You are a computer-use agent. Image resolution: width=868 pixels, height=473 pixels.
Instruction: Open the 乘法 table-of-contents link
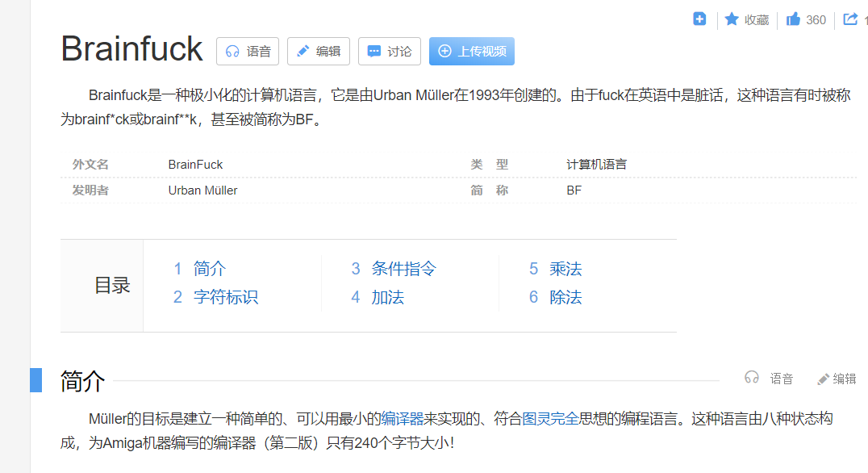(565, 268)
